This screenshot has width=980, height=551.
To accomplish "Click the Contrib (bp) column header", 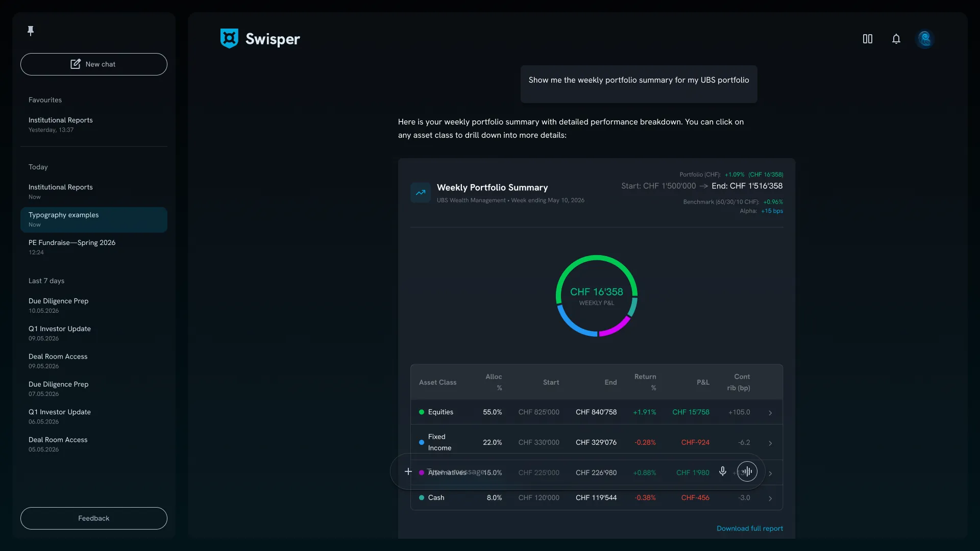I will 739,382.
